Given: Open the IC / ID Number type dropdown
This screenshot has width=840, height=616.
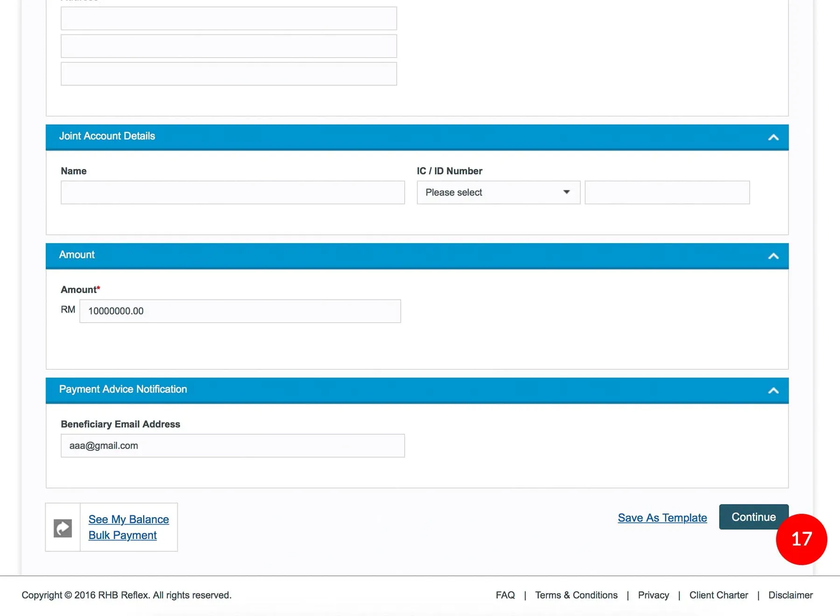Looking at the screenshot, I should (x=498, y=192).
